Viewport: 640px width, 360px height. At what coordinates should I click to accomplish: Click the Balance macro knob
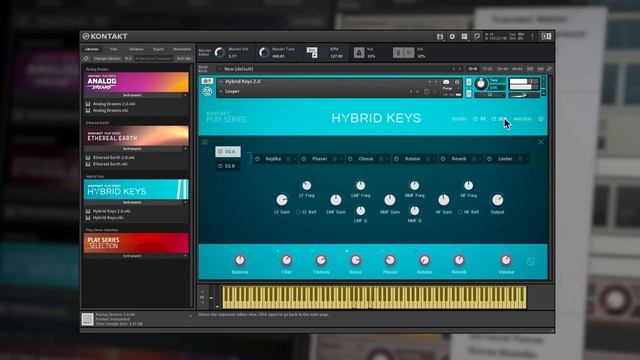point(240,260)
